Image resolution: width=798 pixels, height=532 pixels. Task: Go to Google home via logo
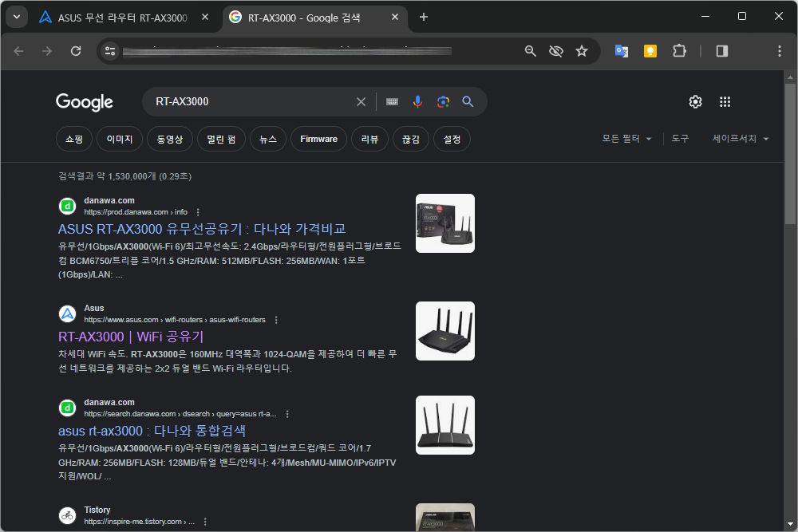point(85,102)
